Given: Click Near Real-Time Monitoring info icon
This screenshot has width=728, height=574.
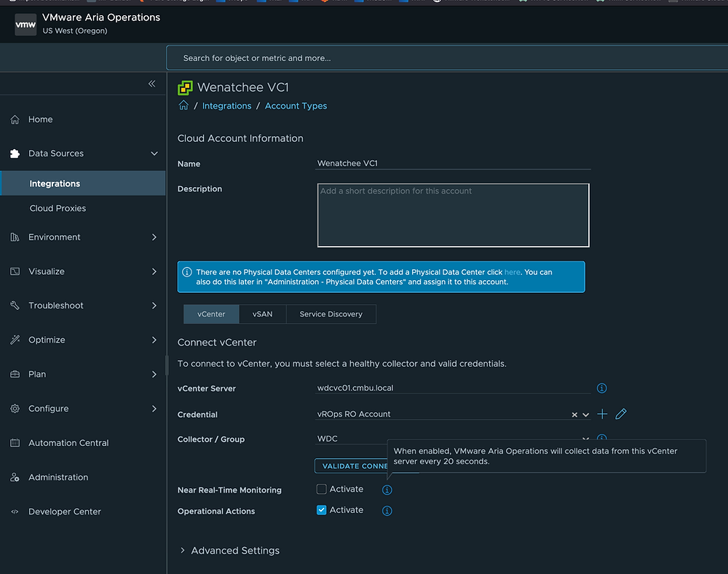Looking at the screenshot, I should pos(387,490).
